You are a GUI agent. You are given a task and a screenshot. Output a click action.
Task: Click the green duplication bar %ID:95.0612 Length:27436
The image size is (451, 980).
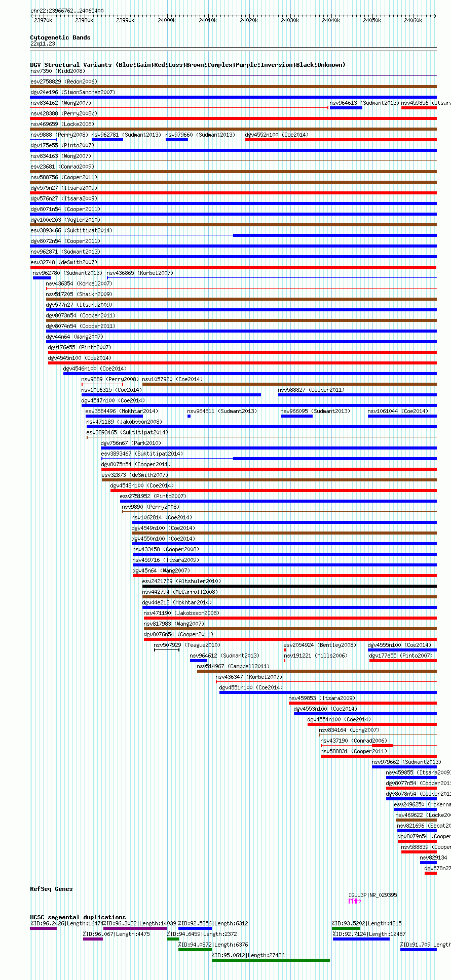tap(271, 960)
